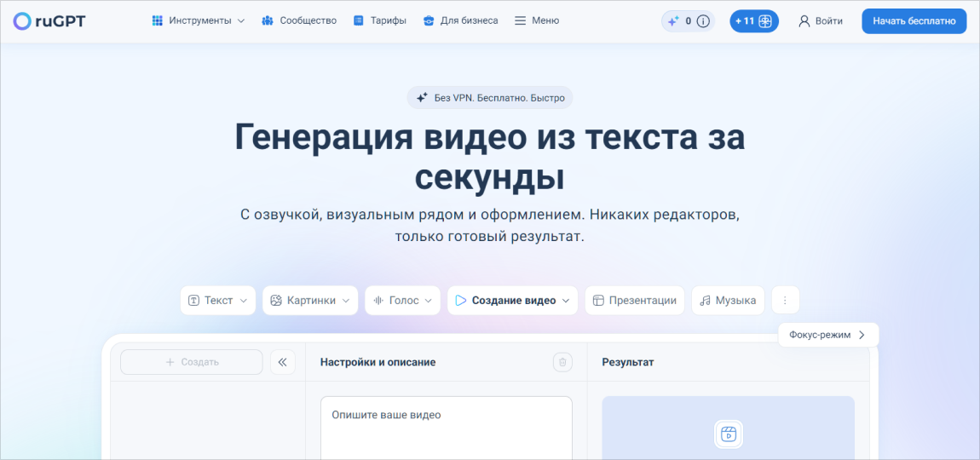Viewport: 980px width, 460px height.
Task: Click the info icon beside credits counter
Action: tap(703, 21)
